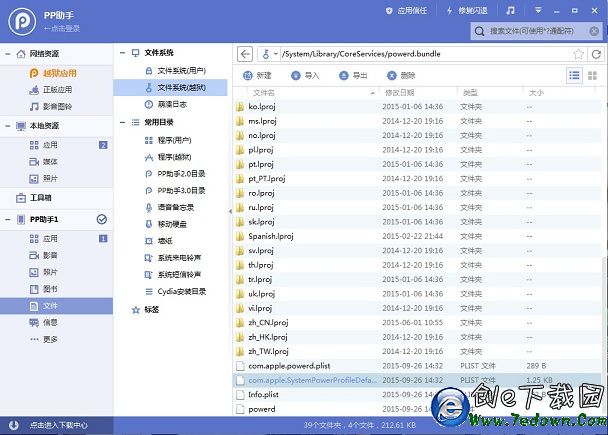Click the 导出 export button

(x=353, y=76)
